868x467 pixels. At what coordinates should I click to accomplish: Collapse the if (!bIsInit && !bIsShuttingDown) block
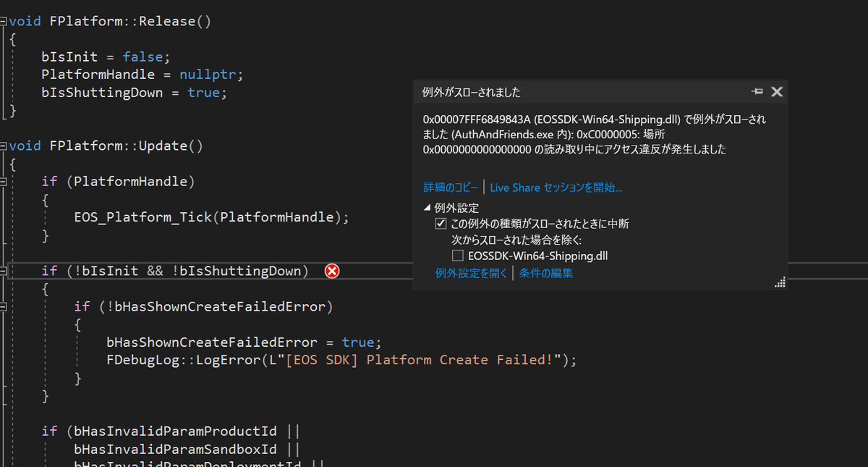click(4, 271)
